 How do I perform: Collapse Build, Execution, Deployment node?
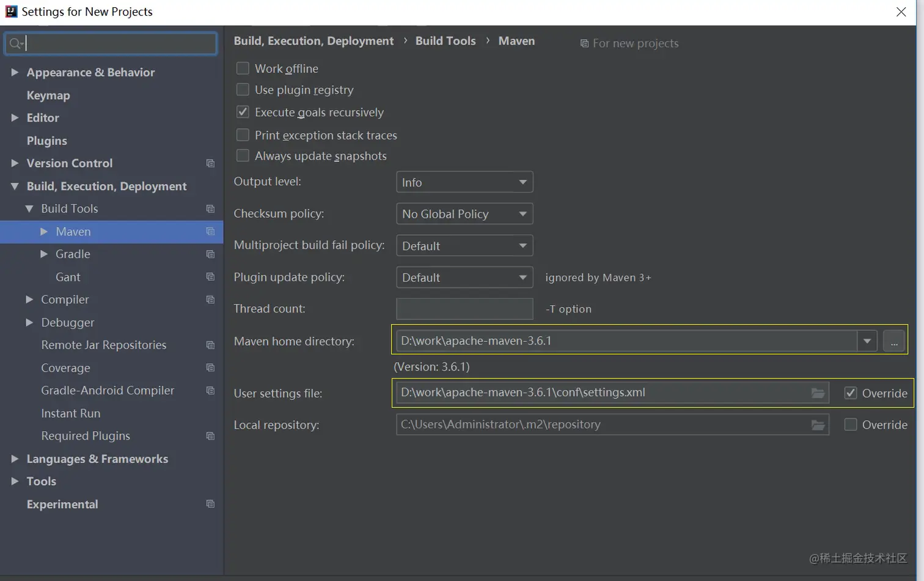[x=15, y=187]
